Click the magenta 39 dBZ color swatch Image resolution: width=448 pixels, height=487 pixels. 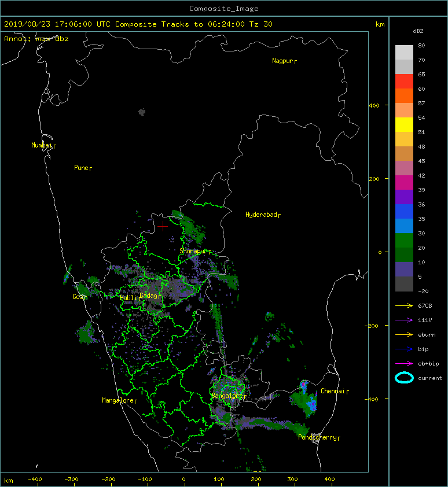[x=404, y=182]
